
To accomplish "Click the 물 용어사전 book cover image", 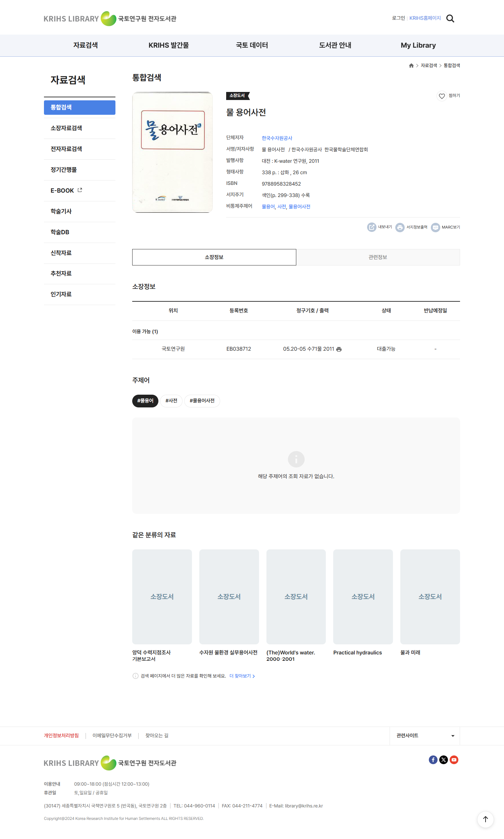I will point(172,152).
